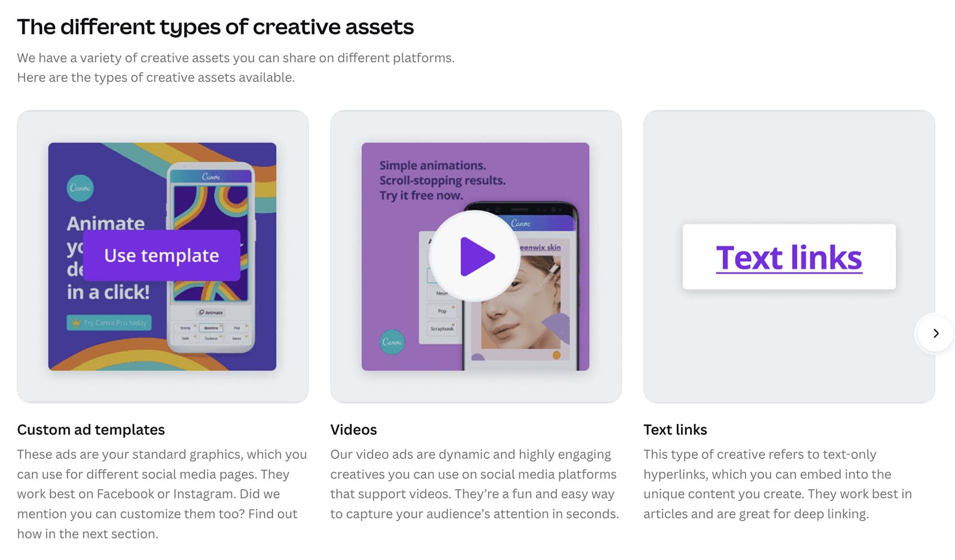
Task: Click the white Text links card box
Action: [789, 256]
